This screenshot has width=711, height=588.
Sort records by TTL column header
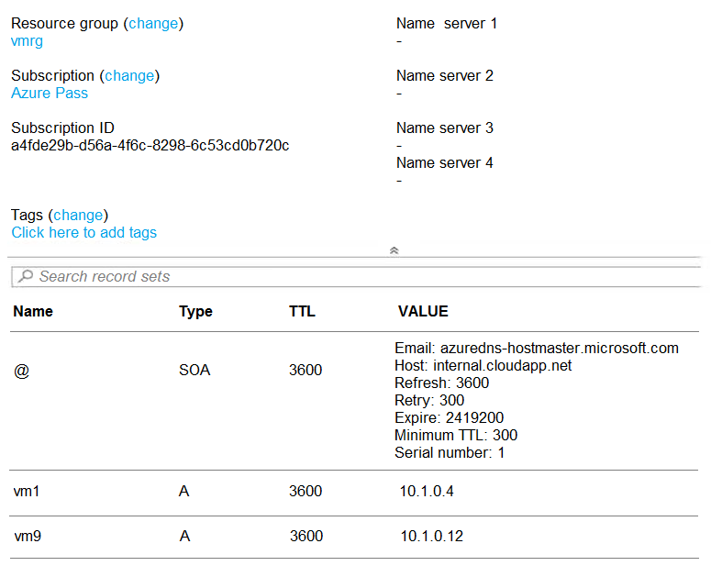(302, 312)
